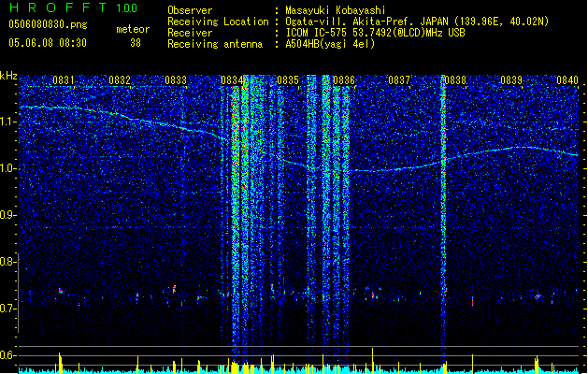The height and width of the screenshot is (374, 588).
Task: Click the 0832 time marker
Action: (120, 80)
